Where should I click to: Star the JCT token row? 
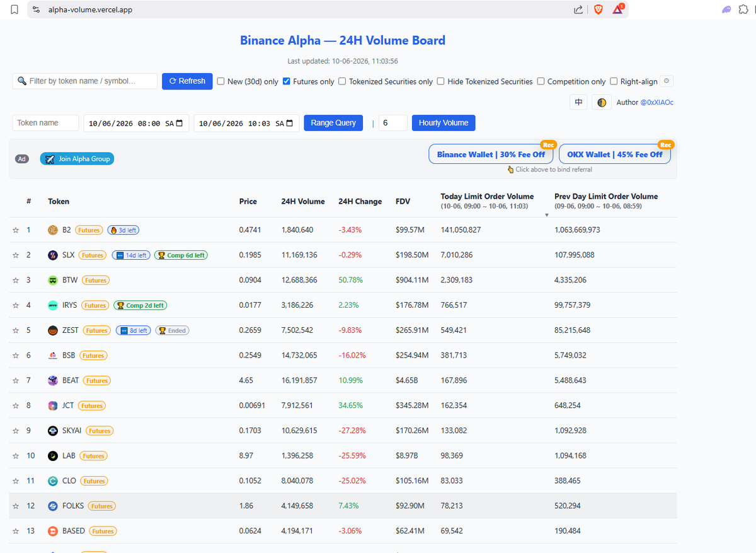(16, 405)
